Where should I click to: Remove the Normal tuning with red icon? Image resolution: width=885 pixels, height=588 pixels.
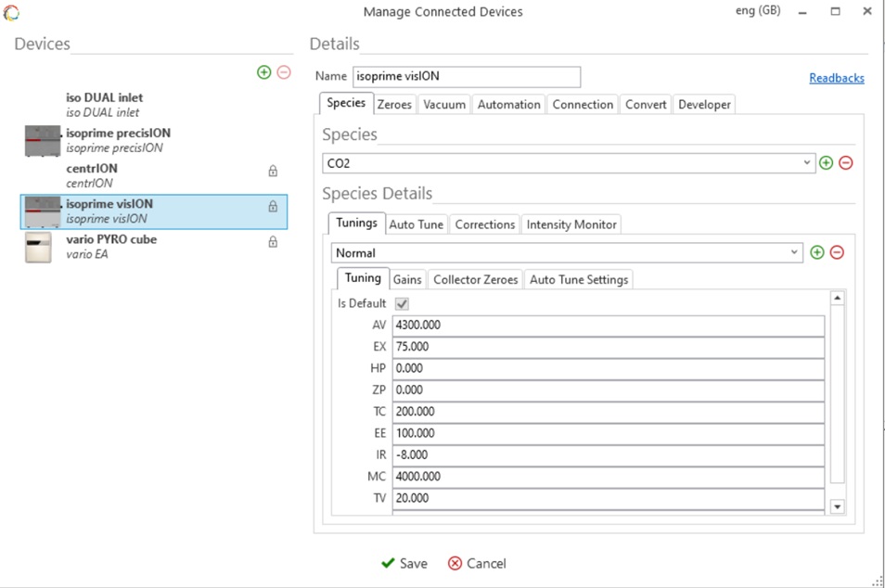[x=837, y=252]
